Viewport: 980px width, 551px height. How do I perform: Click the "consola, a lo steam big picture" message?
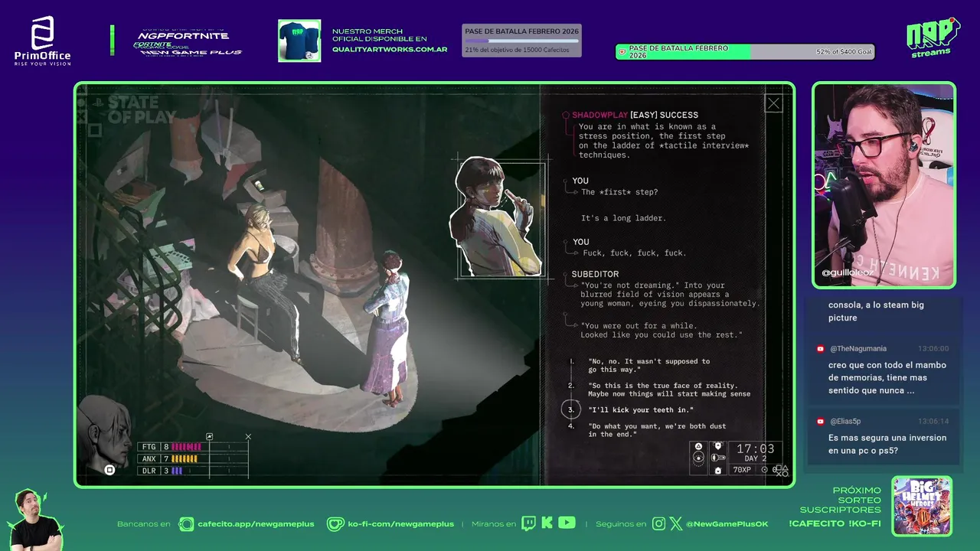(876, 311)
